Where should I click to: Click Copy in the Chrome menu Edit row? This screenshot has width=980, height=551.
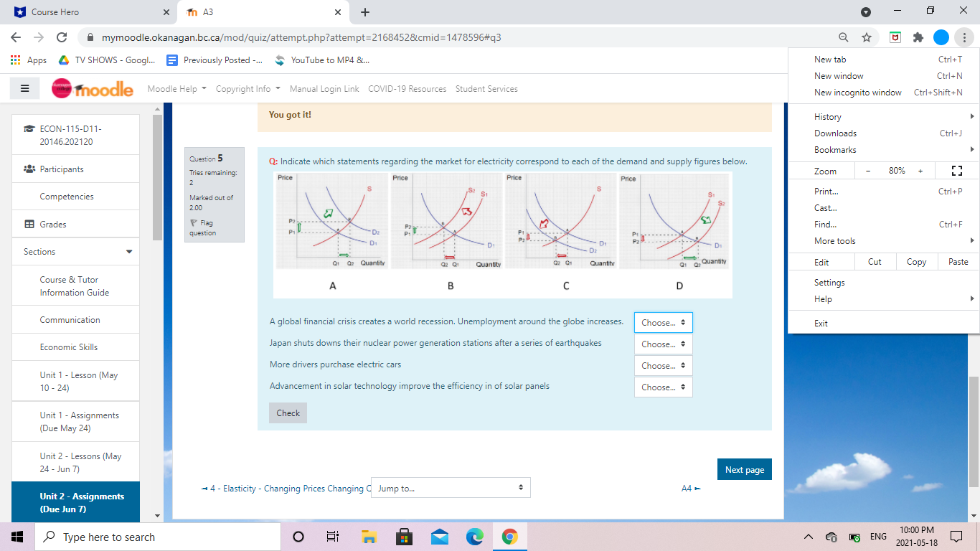point(916,262)
